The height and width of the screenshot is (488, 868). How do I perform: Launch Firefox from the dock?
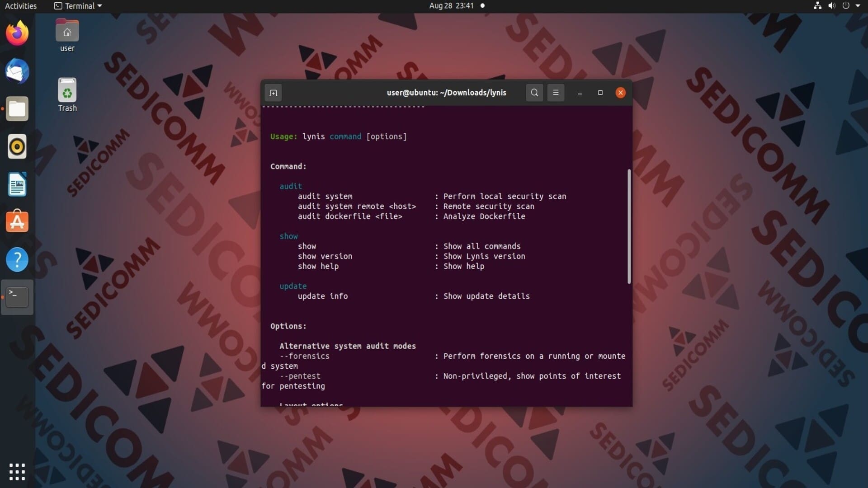[x=17, y=33]
